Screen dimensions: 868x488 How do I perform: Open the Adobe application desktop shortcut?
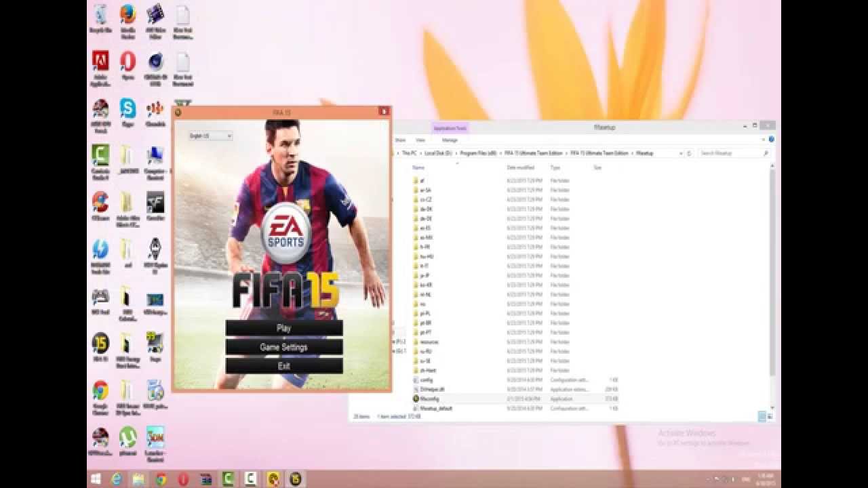tap(100, 69)
